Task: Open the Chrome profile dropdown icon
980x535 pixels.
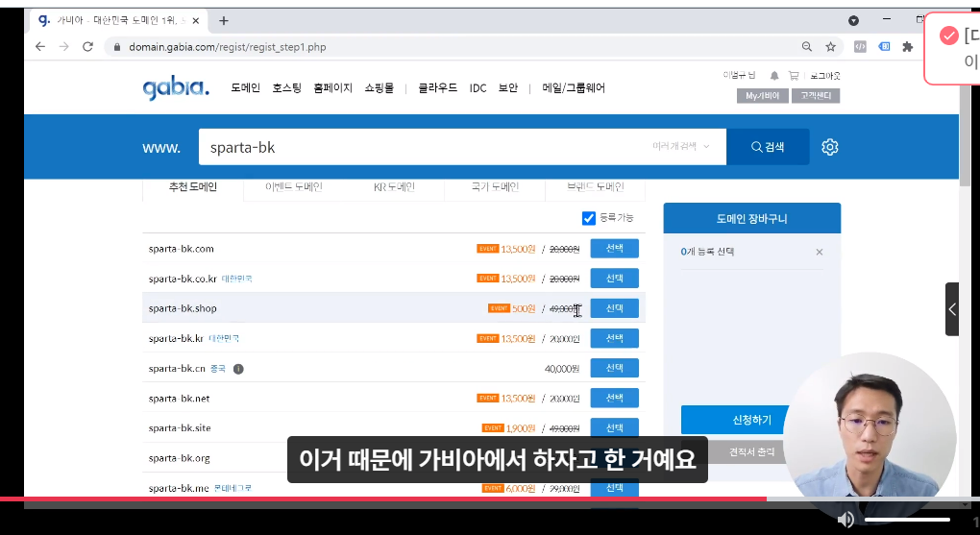Action: click(854, 20)
